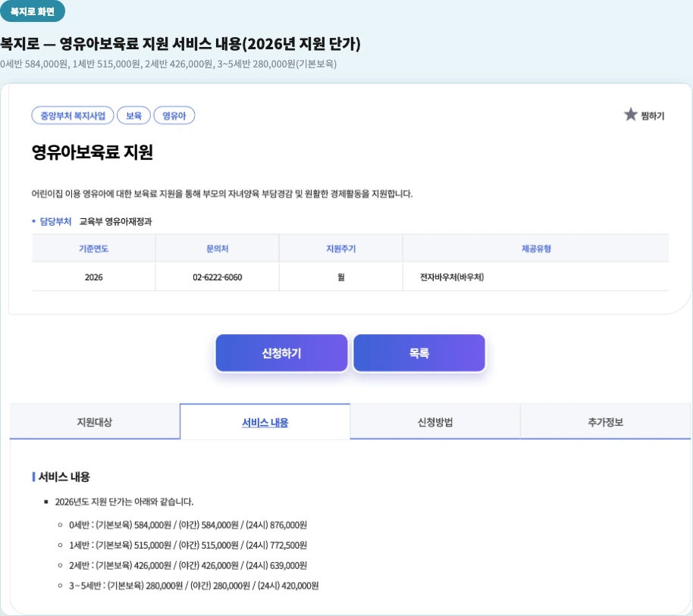The height and width of the screenshot is (616, 693).
Task: Open the 신청방법 tab
Action: (435, 422)
